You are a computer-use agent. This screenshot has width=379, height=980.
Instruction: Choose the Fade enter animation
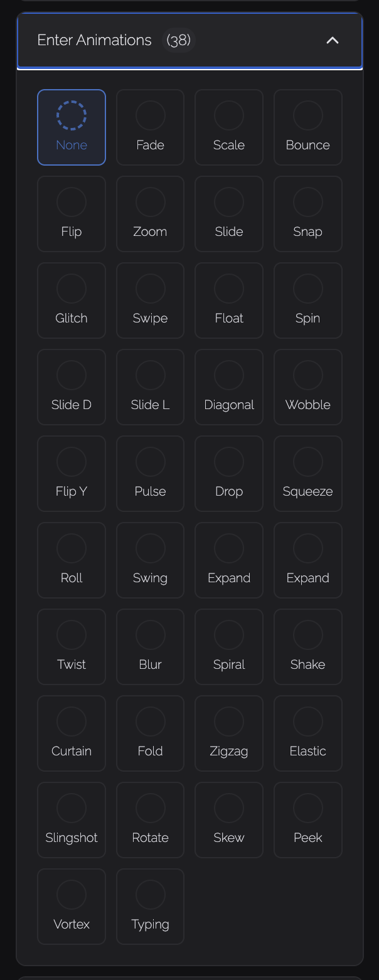151,127
